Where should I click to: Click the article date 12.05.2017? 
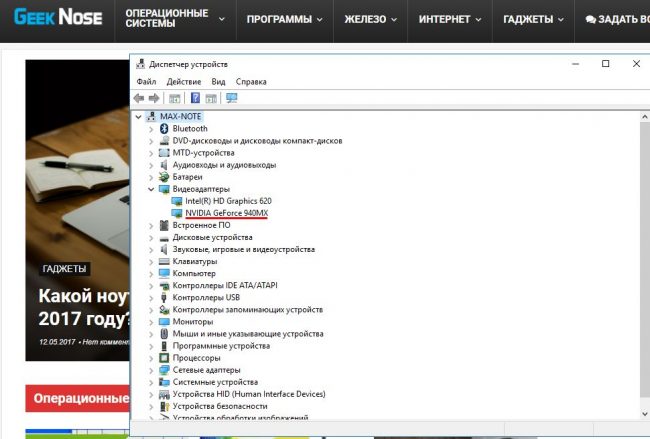57,342
